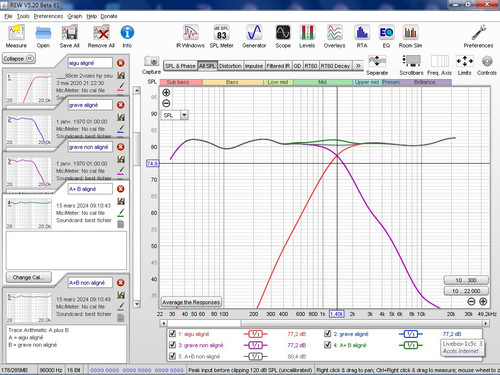Switch to Distortion tab
This screenshot has width=500, height=375.
230,66
